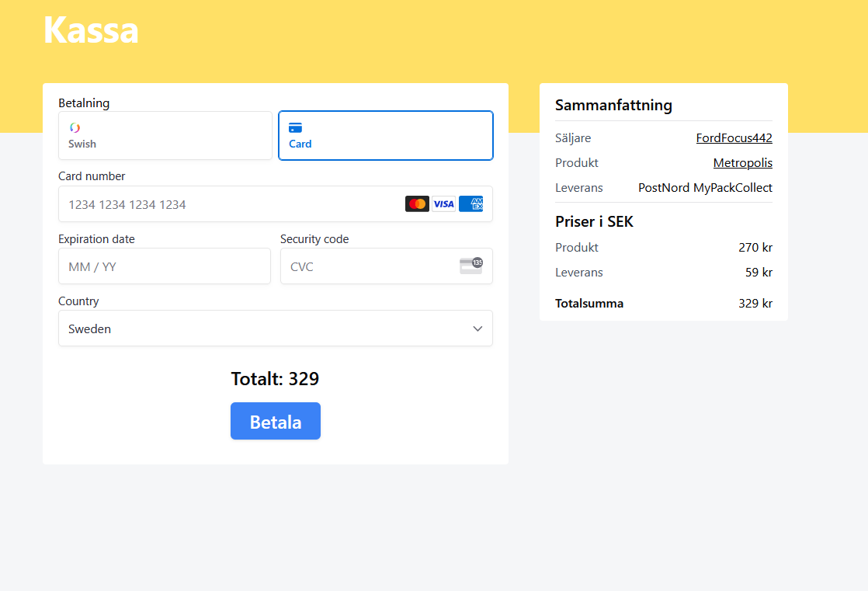868x591 pixels.
Task: Click the Totalsumma 329 kr amount
Action: (x=755, y=304)
